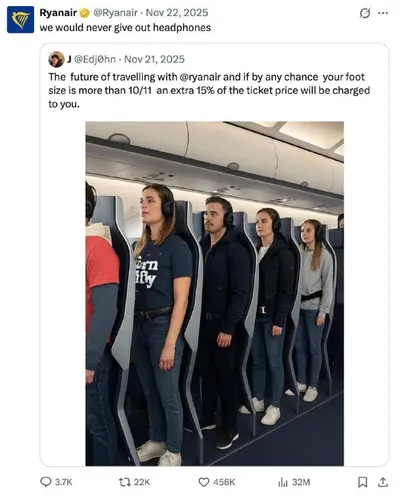Like the tweet with the heart icon
The width and height of the screenshot is (400, 496).
(x=204, y=482)
